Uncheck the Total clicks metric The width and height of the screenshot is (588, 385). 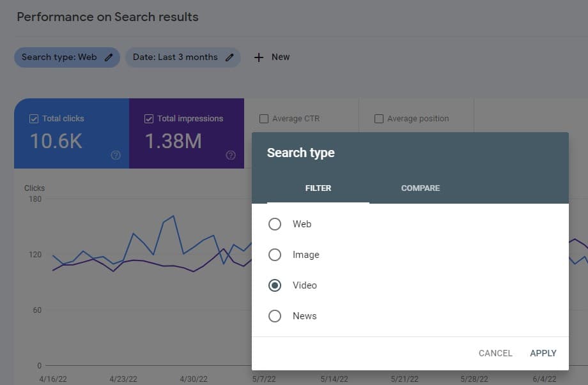(x=34, y=118)
